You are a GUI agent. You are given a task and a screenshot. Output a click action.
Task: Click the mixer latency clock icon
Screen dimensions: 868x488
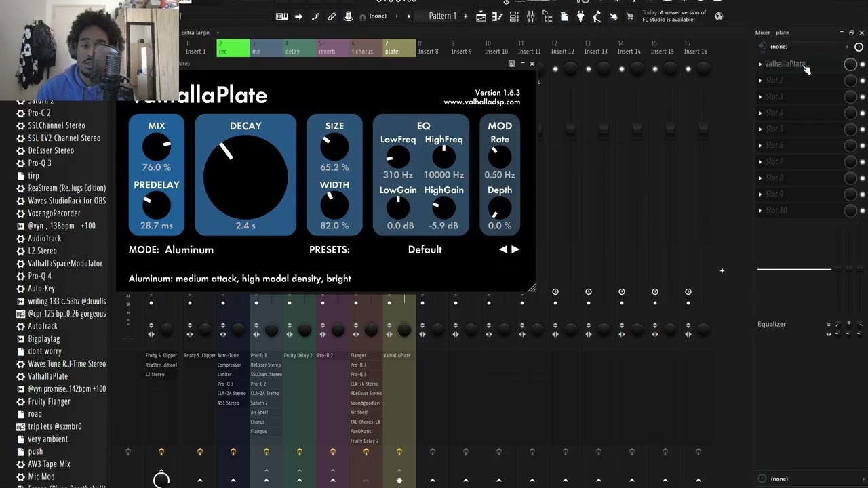859,47
